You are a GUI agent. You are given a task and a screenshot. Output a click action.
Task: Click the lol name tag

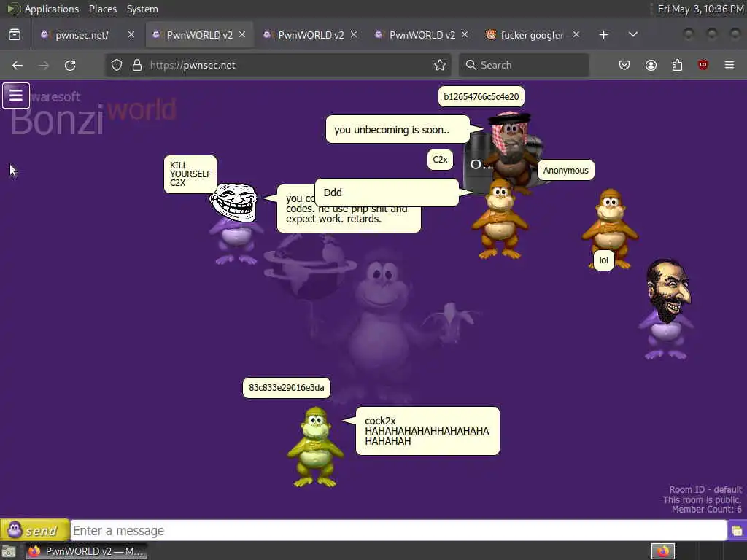[x=603, y=260]
